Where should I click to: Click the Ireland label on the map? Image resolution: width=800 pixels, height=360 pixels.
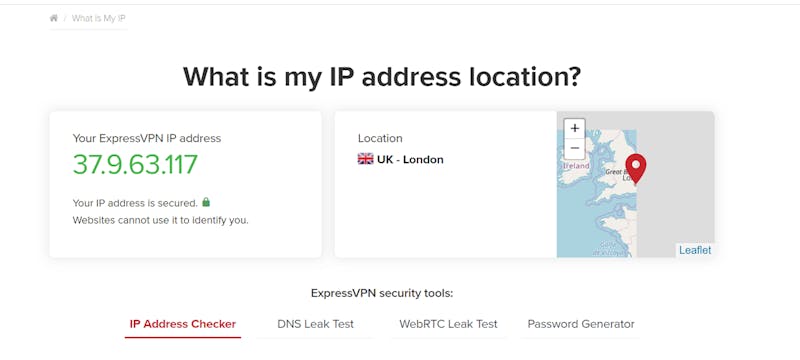(576, 166)
